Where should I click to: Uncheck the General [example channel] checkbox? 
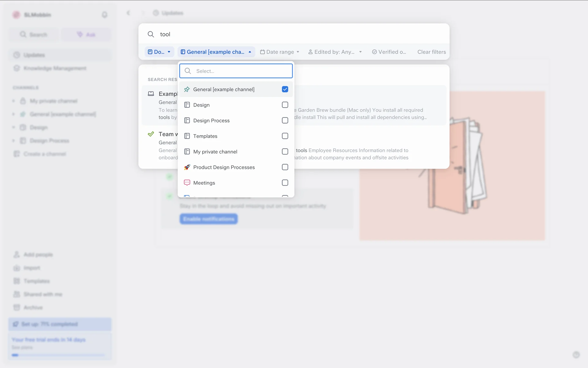tap(285, 89)
